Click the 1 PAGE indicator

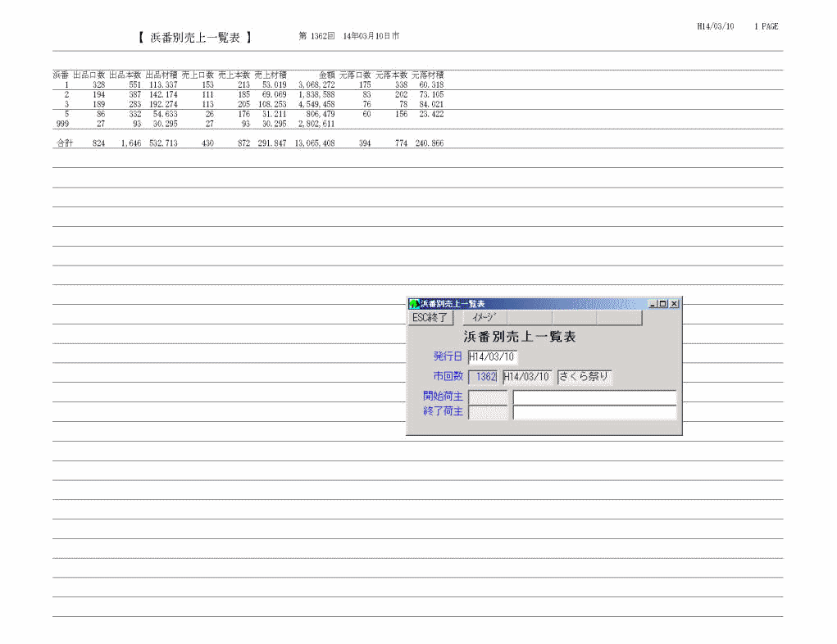pyautogui.click(x=766, y=26)
